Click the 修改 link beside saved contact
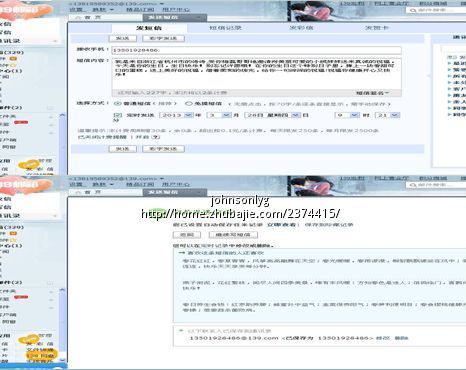 pyautogui.click(x=383, y=338)
